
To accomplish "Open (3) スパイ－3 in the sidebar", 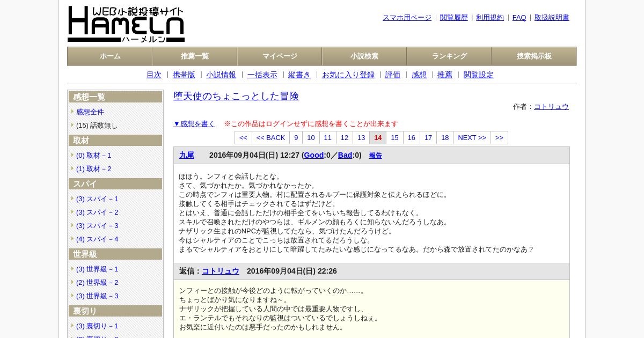I will pos(97,226).
